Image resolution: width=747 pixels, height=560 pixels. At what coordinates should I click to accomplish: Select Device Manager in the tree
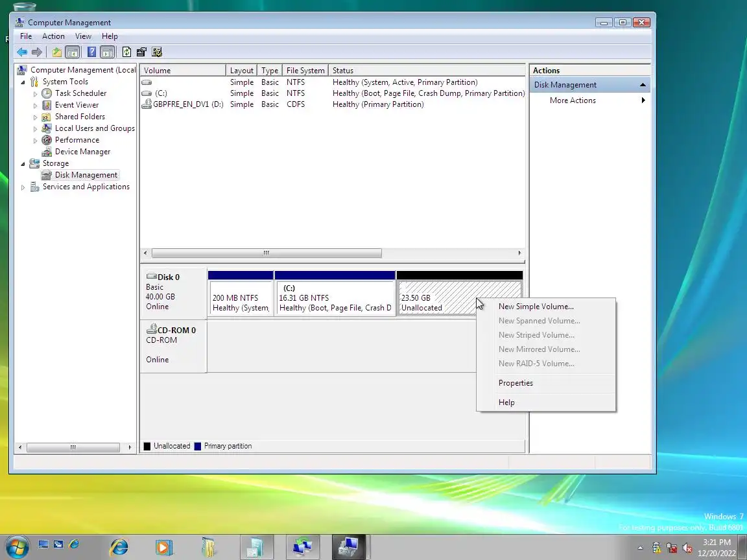coord(82,152)
